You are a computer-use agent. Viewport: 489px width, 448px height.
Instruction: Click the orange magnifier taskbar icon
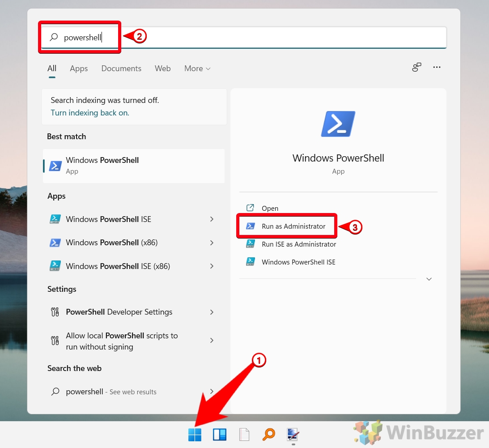tap(268, 435)
